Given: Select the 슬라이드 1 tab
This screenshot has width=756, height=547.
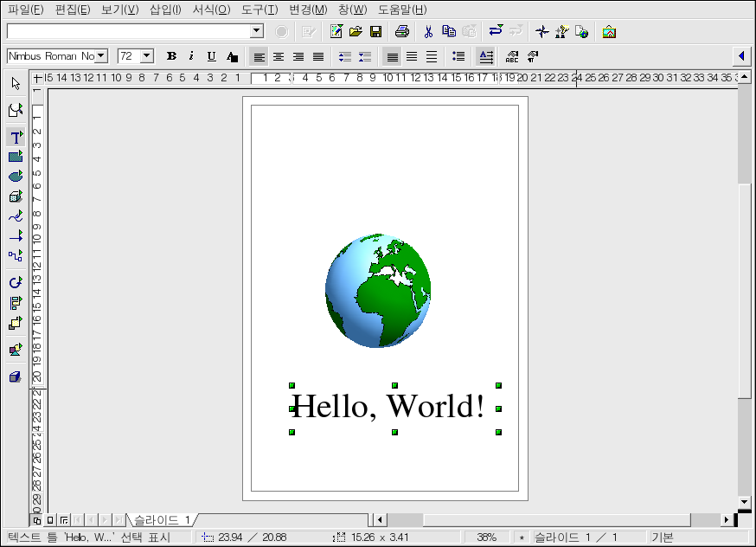Looking at the screenshot, I should [161, 520].
